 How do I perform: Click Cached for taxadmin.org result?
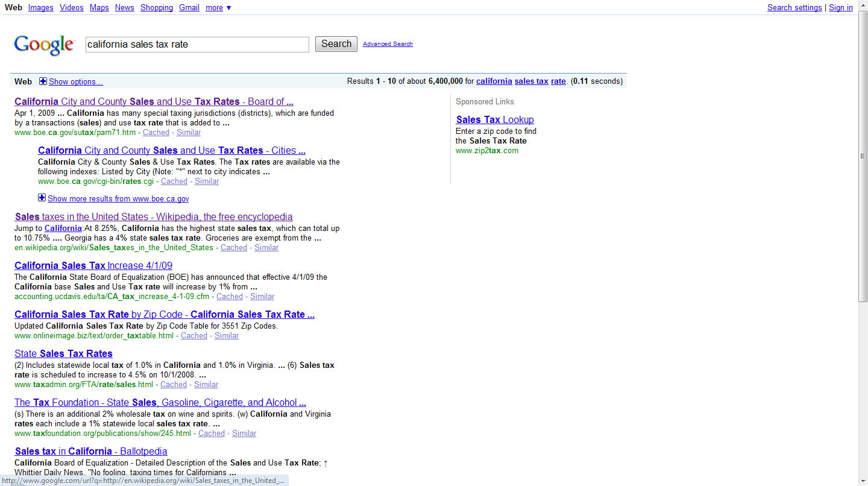pos(174,384)
